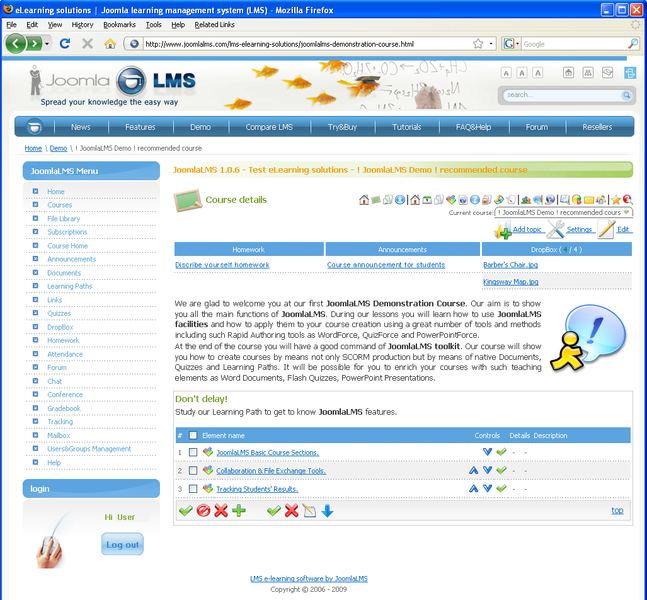Click the calendar icon in course toolbar
This screenshot has width=647, height=600.
click(427, 200)
